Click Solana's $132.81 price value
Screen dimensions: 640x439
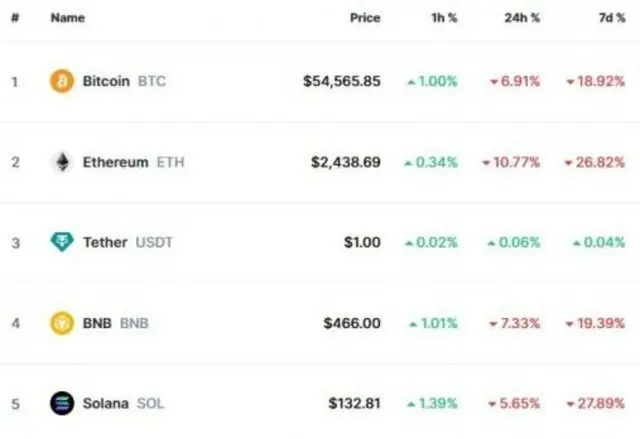tap(354, 404)
